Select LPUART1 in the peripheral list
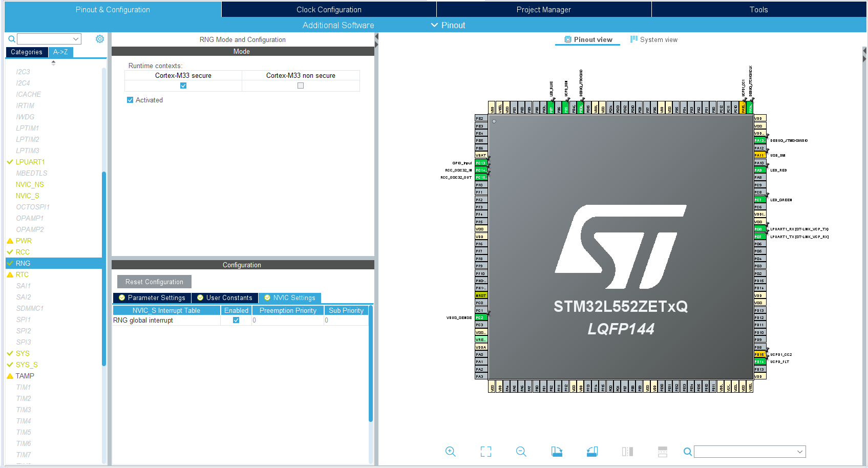The image size is (868, 468). click(30, 162)
